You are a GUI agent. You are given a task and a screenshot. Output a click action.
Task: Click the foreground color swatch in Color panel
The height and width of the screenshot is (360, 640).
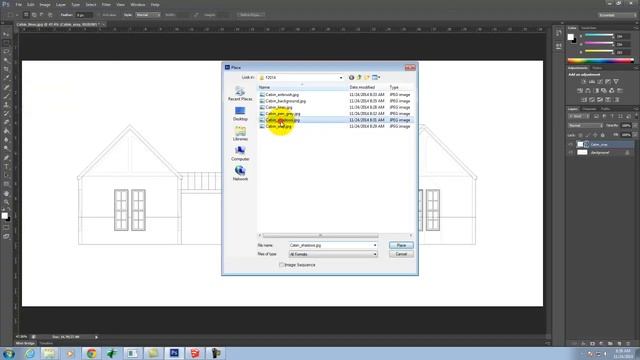(571, 37)
